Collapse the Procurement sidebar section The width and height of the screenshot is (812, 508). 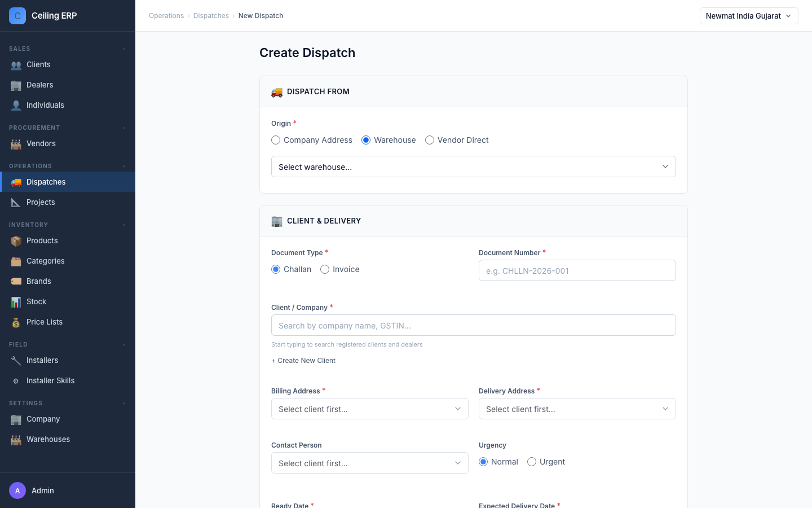(124, 128)
